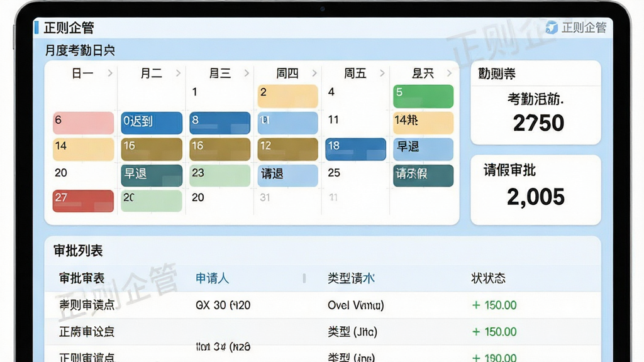Sort by the 状状态 column header
Screen dimensions: 644x362
coord(488,278)
